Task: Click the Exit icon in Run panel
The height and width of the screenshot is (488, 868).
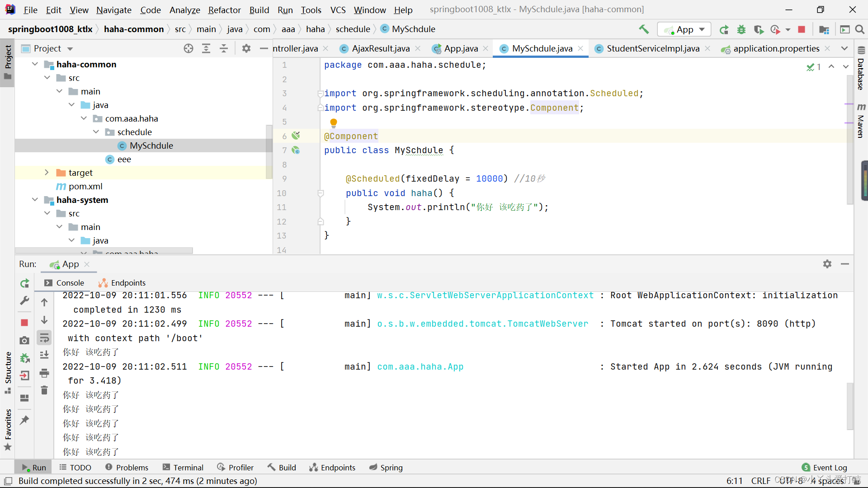Action: point(24,375)
